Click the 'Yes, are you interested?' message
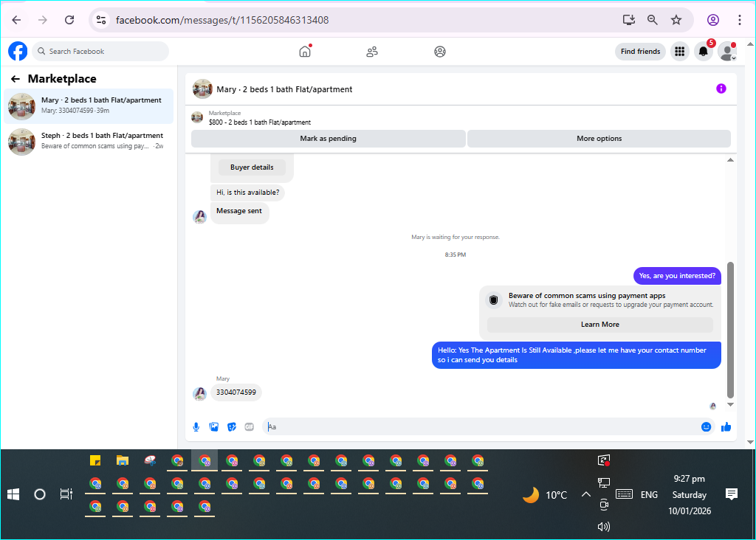 coord(677,276)
